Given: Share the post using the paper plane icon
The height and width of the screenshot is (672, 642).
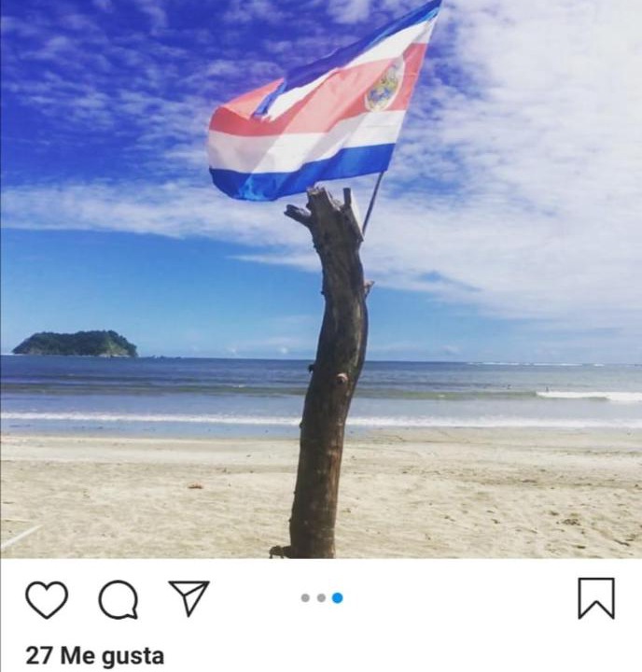Looking at the screenshot, I should (189, 598).
